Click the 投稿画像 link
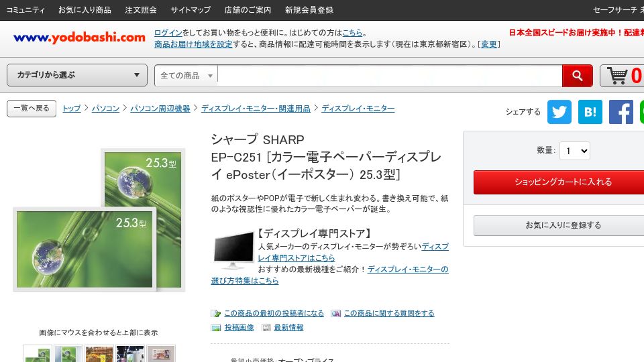Screen dimensions: 644x362 tap(239, 328)
